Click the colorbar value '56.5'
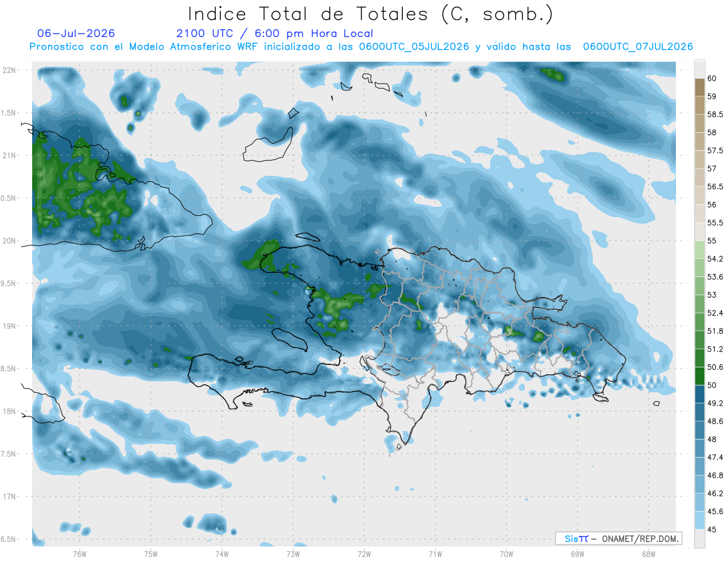 coord(715,187)
